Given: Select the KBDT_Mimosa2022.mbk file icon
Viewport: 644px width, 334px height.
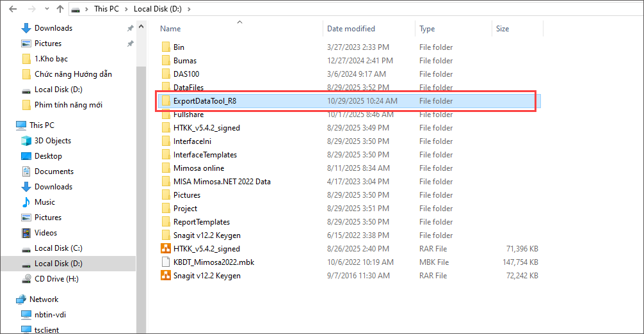Looking at the screenshot, I should [x=165, y=262].
